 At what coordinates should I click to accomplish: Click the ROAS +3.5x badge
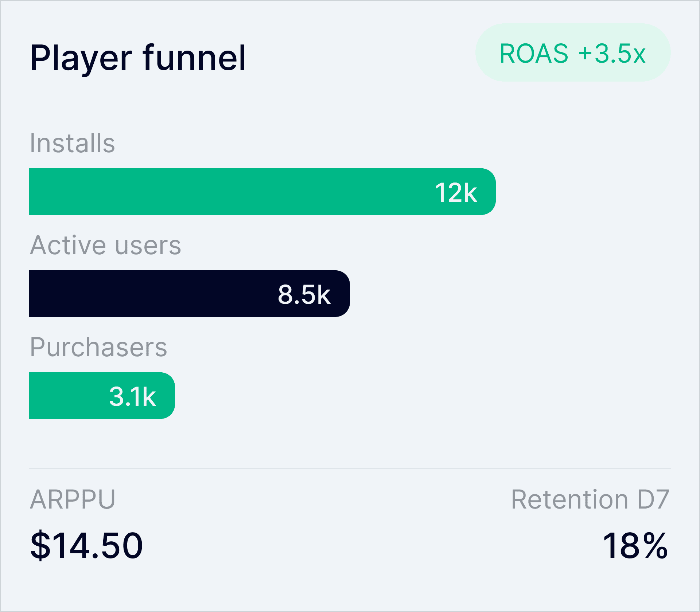coord(572,53)
